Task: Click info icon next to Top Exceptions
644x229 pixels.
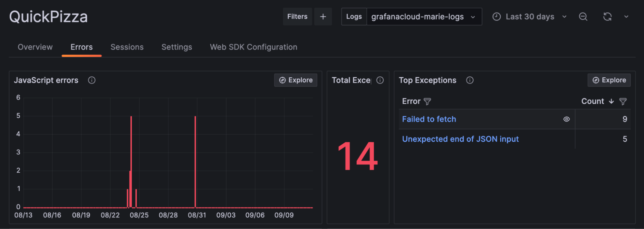Action: point(470,80)
